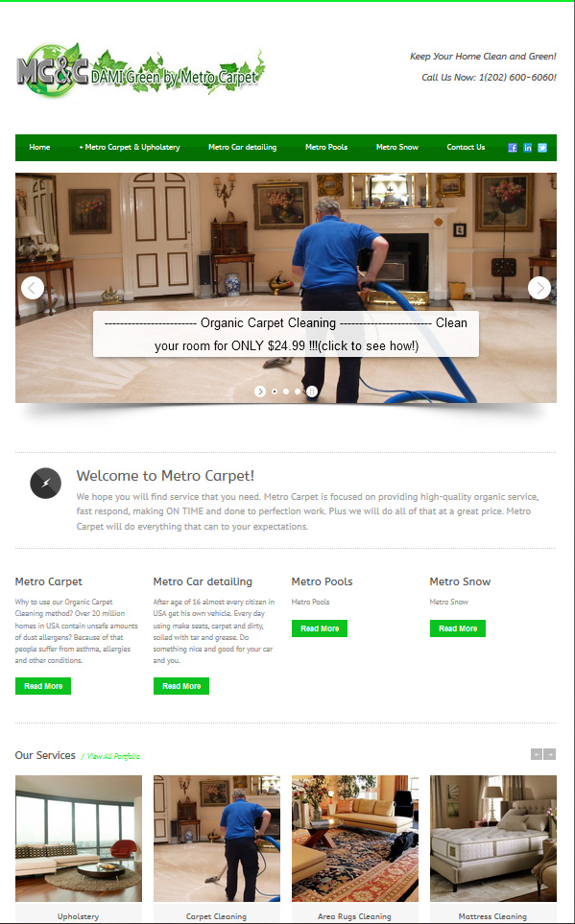Pause the slideshow with the pause icon
The image size is (575, 924).
(312, 391)
